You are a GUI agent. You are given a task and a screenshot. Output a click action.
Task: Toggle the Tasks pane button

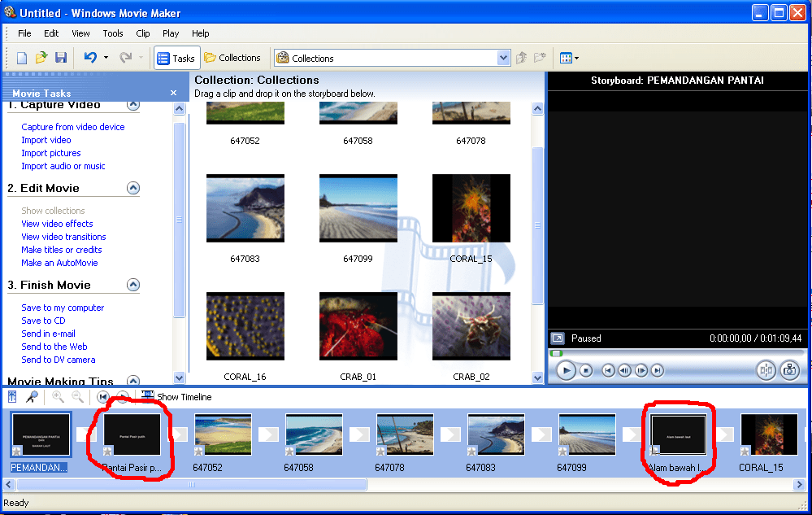pos(176,58)
